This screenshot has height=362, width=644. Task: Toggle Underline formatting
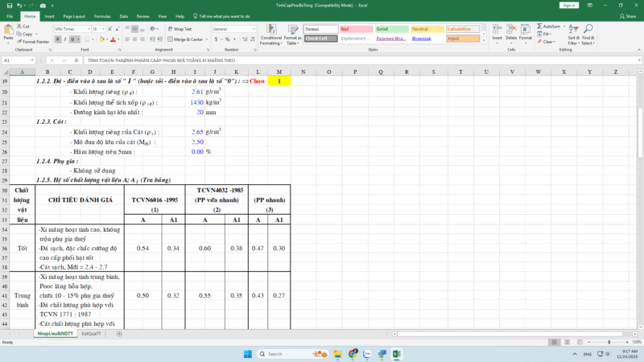[x=72, y=39]
